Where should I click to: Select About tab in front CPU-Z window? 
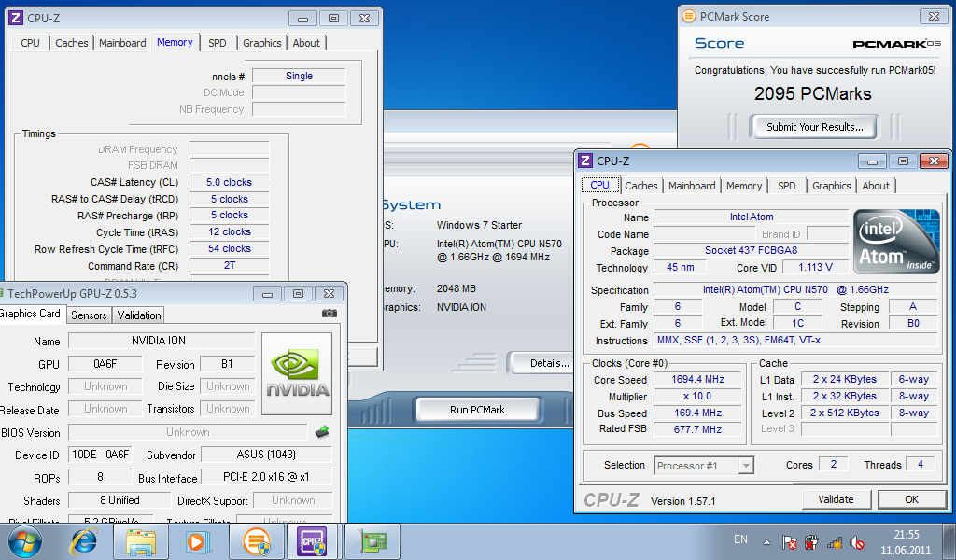pos(876,186)
